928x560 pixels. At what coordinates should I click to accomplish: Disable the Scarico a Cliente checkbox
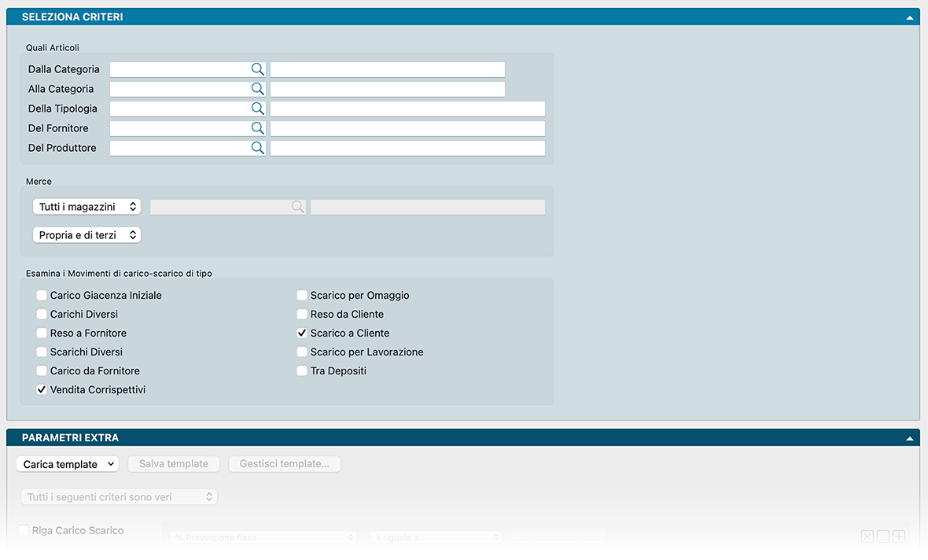click(x=302, y=333)
